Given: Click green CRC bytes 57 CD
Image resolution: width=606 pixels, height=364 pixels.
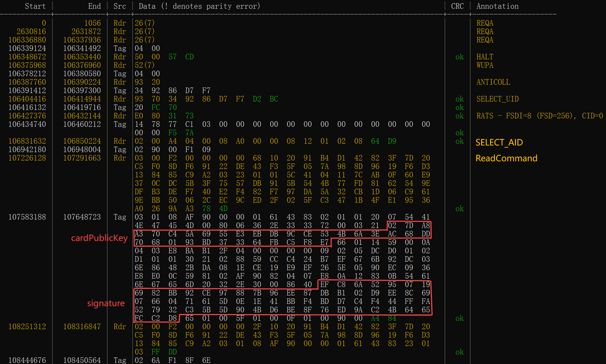Looking at the screenshot, I should click(181, 57).
